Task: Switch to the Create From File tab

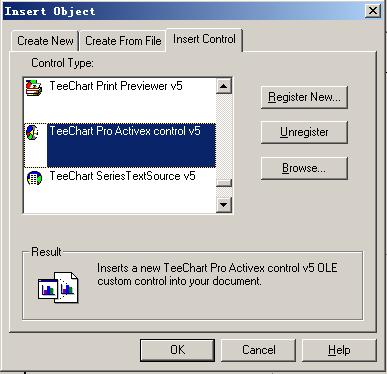Action: coord(123,41)
